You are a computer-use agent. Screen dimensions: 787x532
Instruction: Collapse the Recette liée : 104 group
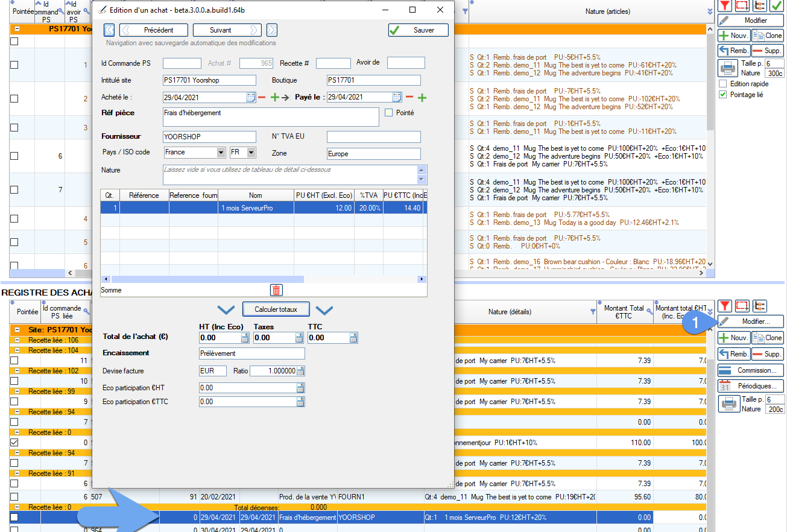click(17, 350)
